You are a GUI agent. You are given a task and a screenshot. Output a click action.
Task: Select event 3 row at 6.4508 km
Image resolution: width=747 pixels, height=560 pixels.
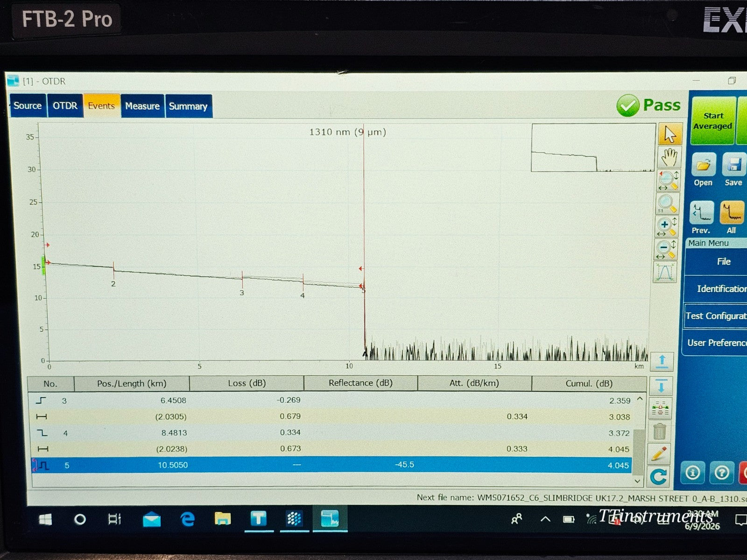(x=332, y=400)
